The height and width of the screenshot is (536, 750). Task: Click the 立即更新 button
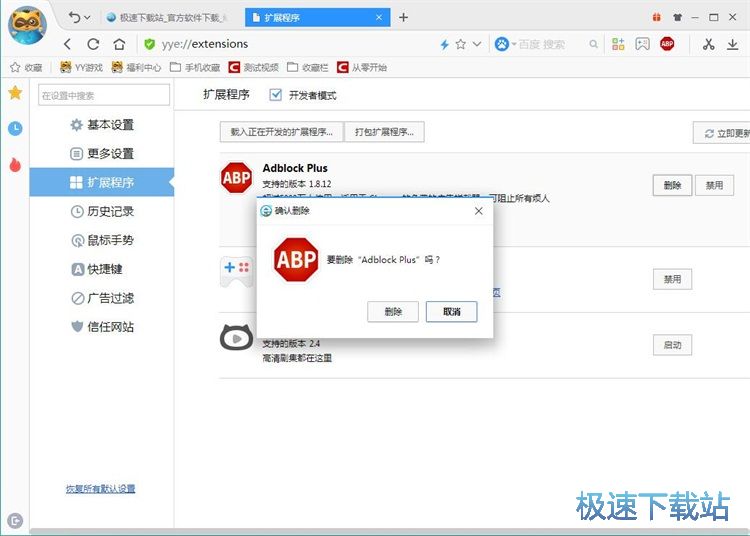pyautogui.click(x=722, y=133)
